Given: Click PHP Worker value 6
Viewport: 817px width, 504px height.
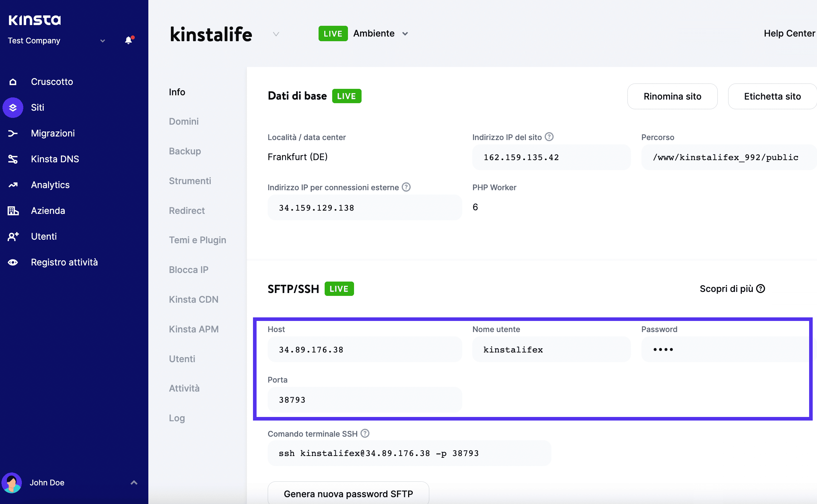Looking at the screenshot, I should [x=475, y=207].
